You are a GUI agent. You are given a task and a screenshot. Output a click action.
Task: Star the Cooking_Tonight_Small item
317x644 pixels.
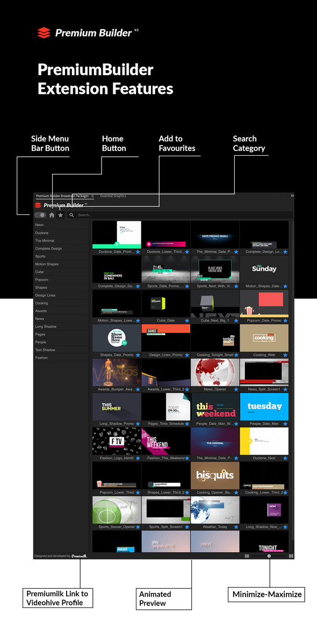(236, 355)
